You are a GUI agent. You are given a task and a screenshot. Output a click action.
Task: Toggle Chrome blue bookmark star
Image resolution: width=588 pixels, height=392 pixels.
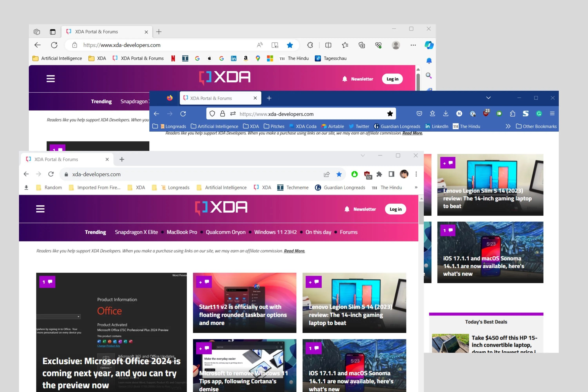[339, 174]
